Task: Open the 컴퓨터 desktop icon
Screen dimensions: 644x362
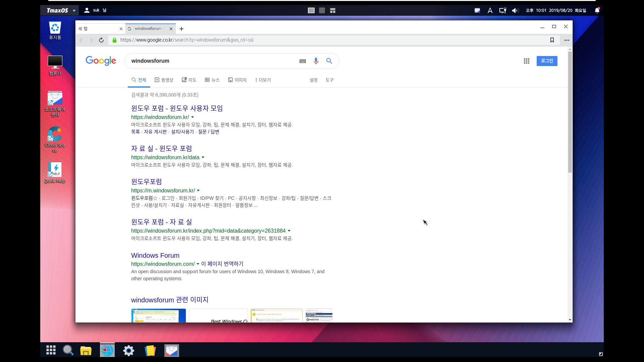Action: (55, 66)
